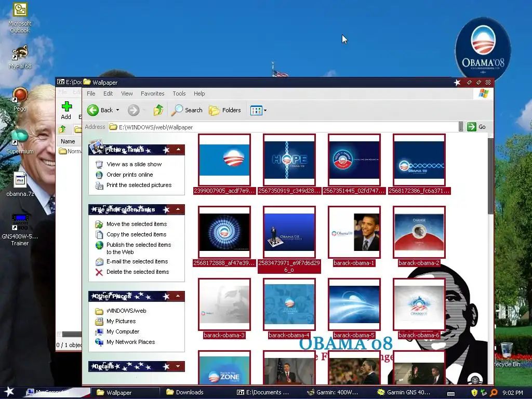Click the star Start button on taskbar
The image size is (532, 399).
point(9,392)
